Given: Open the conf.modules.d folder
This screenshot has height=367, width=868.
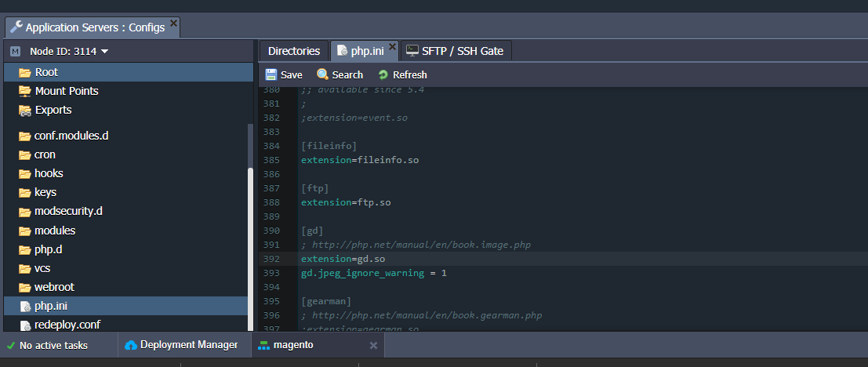Looking at the screenshot, I should tap(71, 136).
